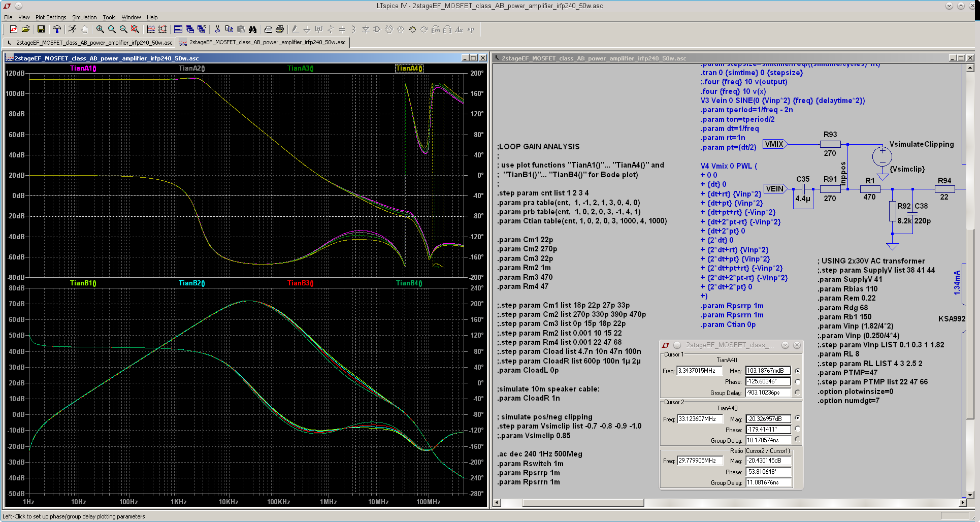Click the TianB1() trace label
Image resolution: width=980 pixels, height=522 pixels.
83,283
